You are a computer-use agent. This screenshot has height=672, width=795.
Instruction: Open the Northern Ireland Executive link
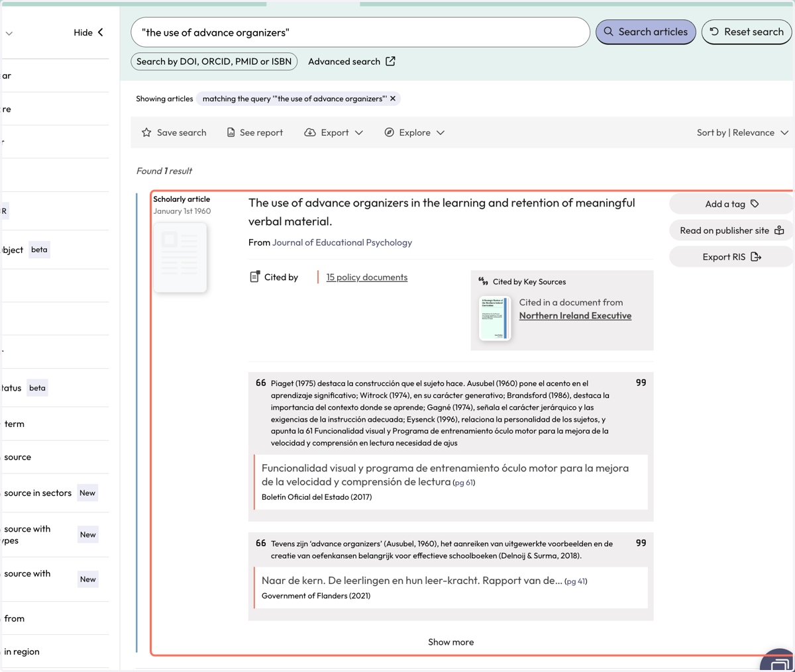coord(575,316)
